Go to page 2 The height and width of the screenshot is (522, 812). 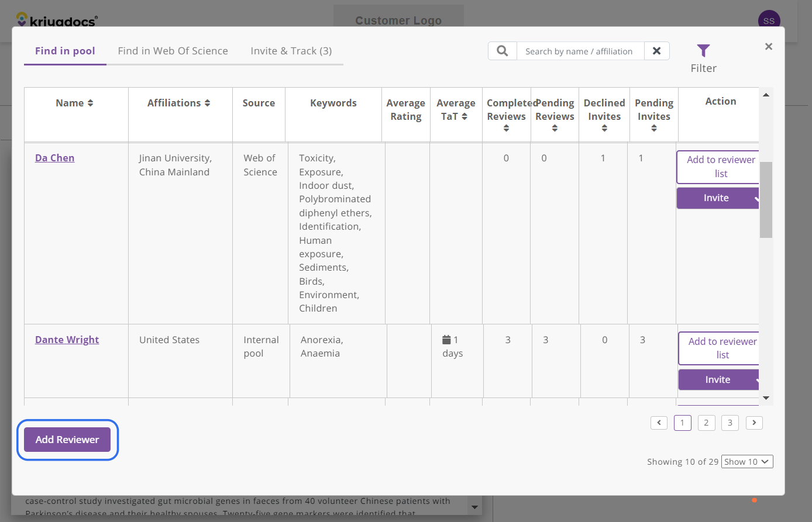706,423
